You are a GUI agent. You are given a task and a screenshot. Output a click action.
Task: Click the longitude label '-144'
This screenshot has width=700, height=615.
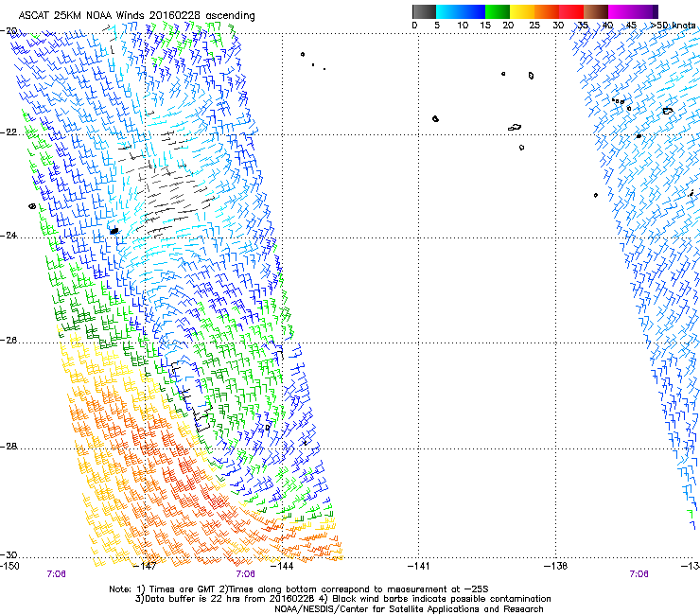pyautogui.click(x=282, y=566)
